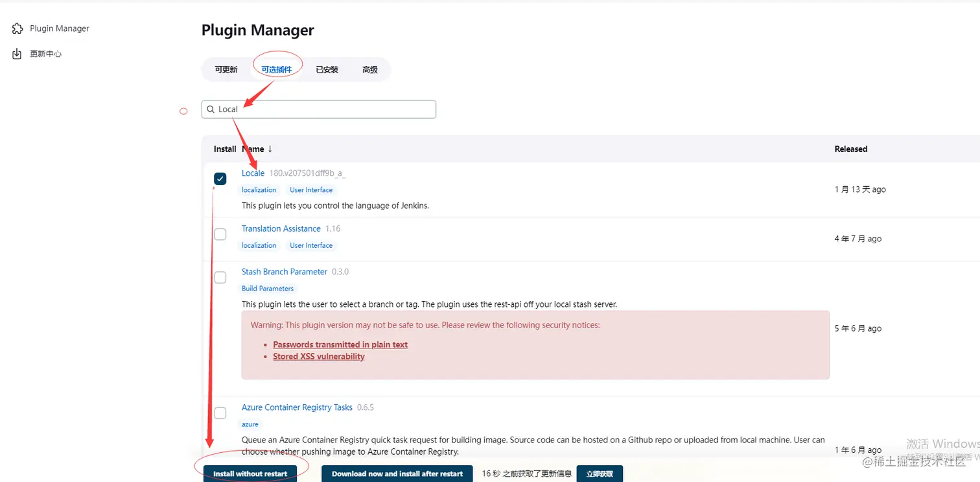
Task: Open the Translation Assistance plugin link
Action: coord(281,228)
